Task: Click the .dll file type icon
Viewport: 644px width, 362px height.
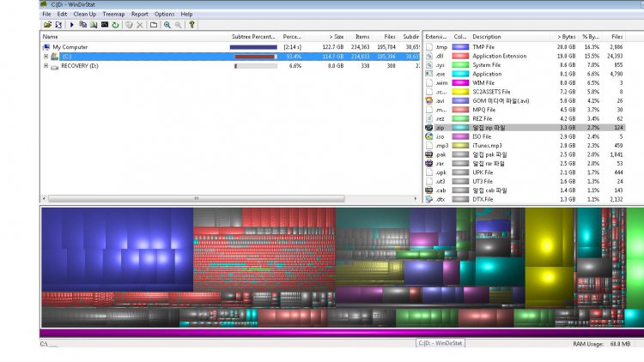Action: pyautogui.click(x=429, y=56)
